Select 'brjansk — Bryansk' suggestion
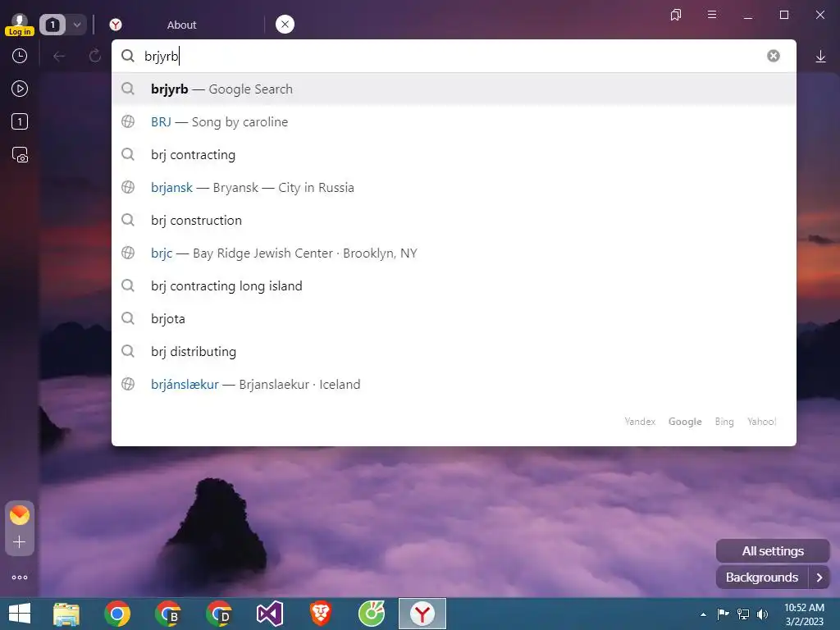Image resolution: width=840 pixels, height=630 pixels. 454,188
